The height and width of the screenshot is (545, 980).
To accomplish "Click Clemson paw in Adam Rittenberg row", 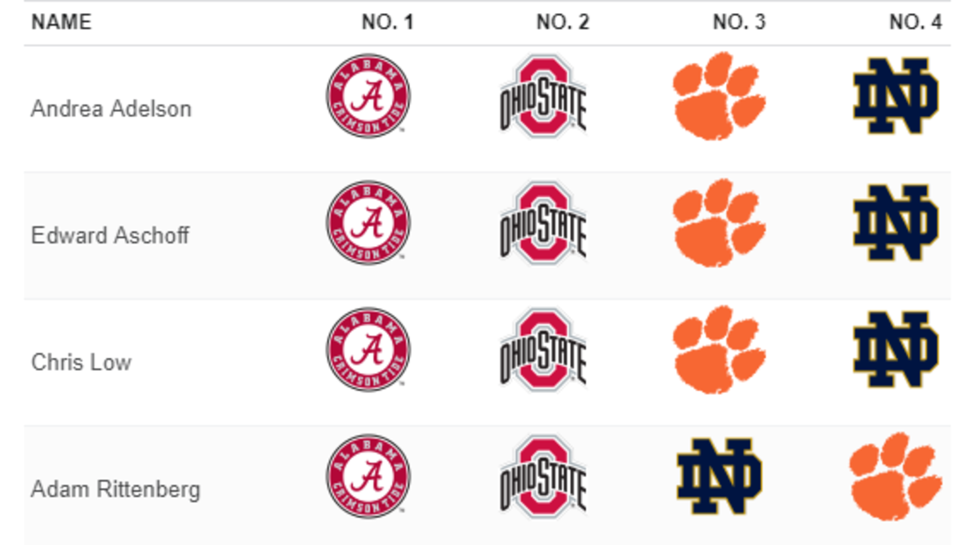I will tap(896, 476).
